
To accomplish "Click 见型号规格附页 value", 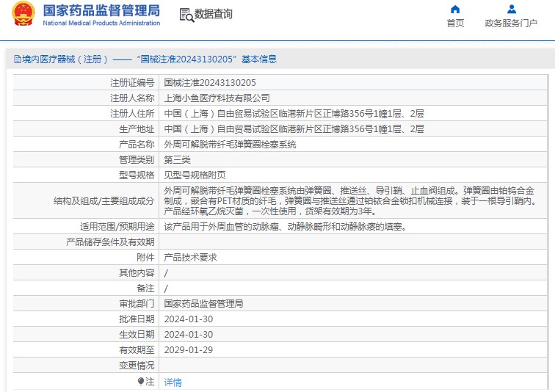I will (195, 175).
